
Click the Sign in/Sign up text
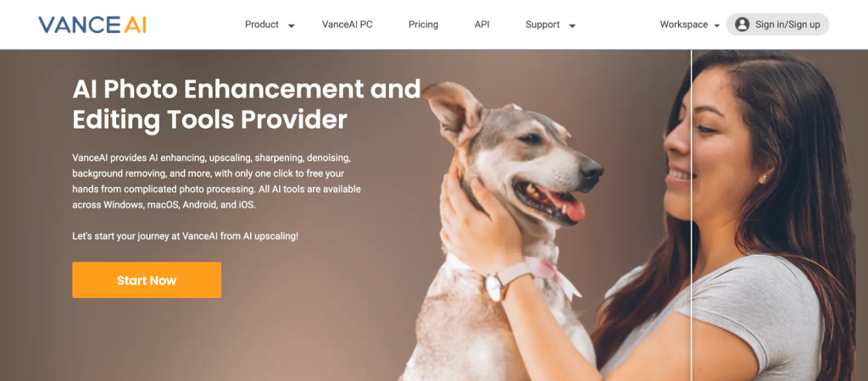coord(787,25)
